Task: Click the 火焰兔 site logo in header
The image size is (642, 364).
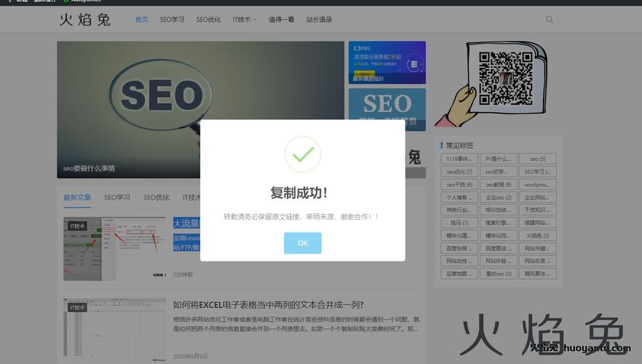Action: click(85, 19)
